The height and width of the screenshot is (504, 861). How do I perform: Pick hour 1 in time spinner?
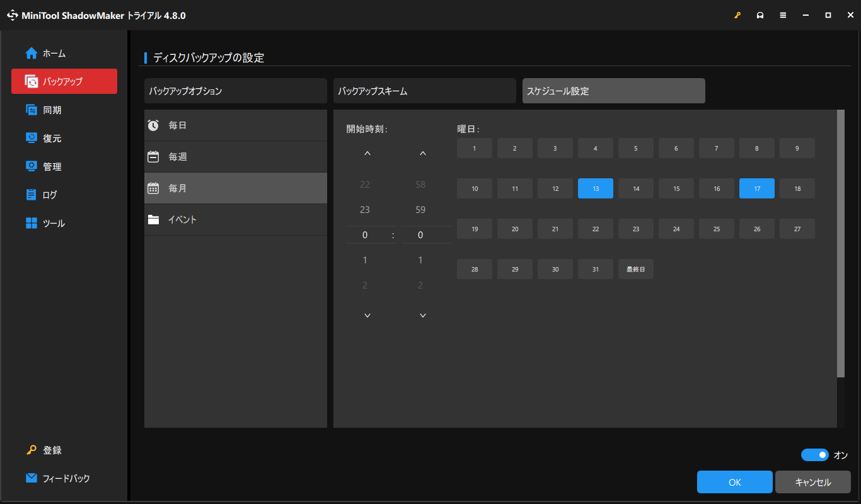[x=365, y=260]
